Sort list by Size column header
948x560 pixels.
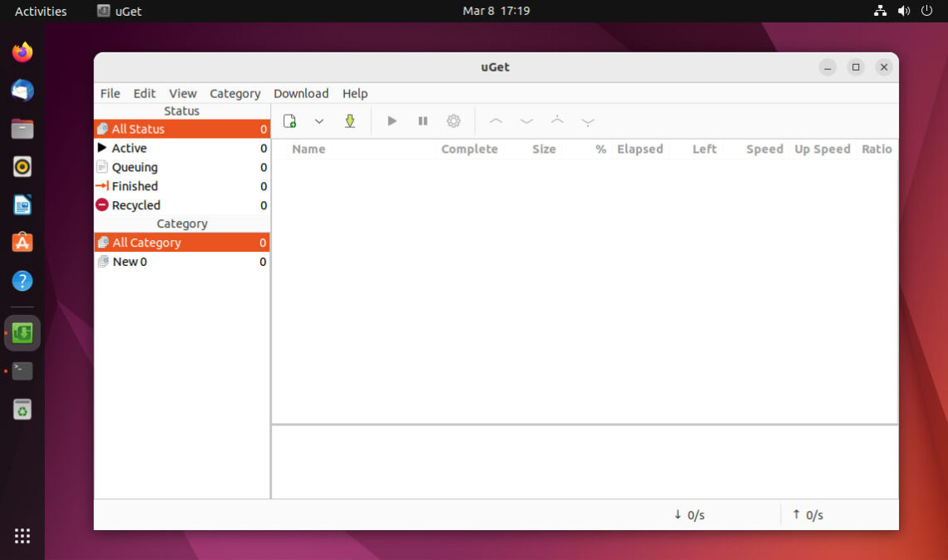tap(544, 150)
